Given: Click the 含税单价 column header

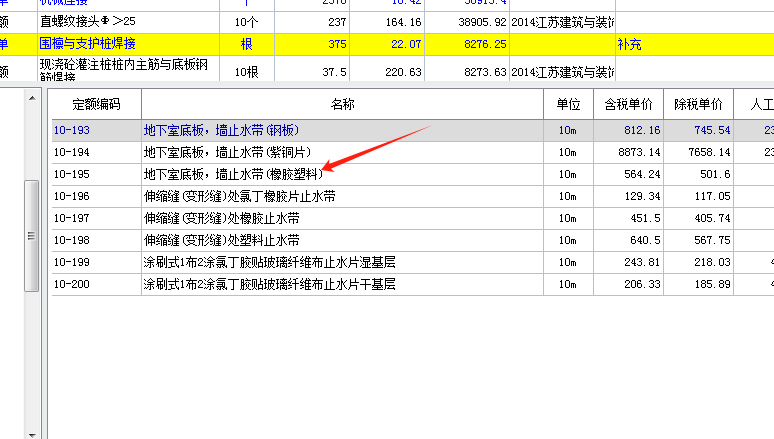Looking at the screenshot, I should coord(628,104).
